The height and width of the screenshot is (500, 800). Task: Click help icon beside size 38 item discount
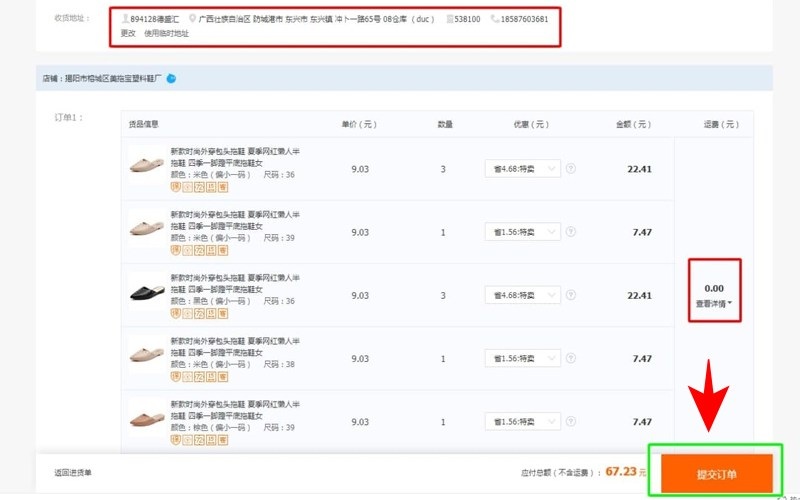(x=571, y=359)
